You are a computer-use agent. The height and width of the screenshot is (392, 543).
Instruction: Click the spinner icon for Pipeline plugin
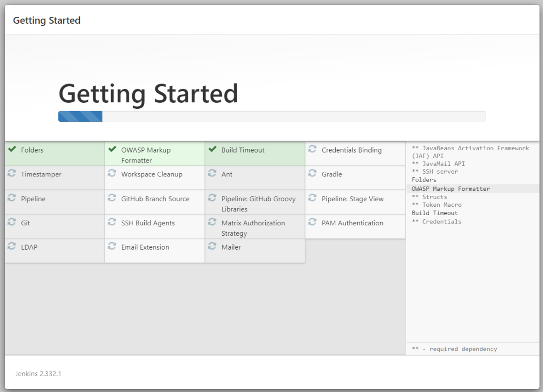click(11, 198)
